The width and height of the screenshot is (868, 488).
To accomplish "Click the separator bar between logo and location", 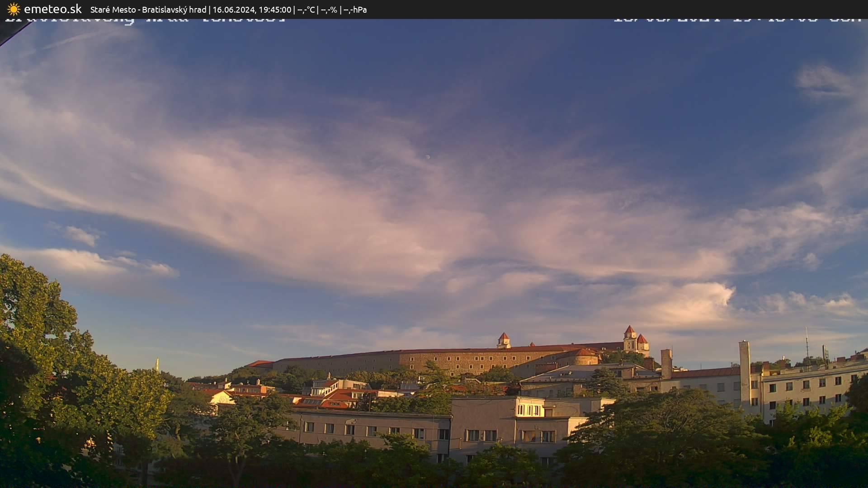I will [86, 9].
